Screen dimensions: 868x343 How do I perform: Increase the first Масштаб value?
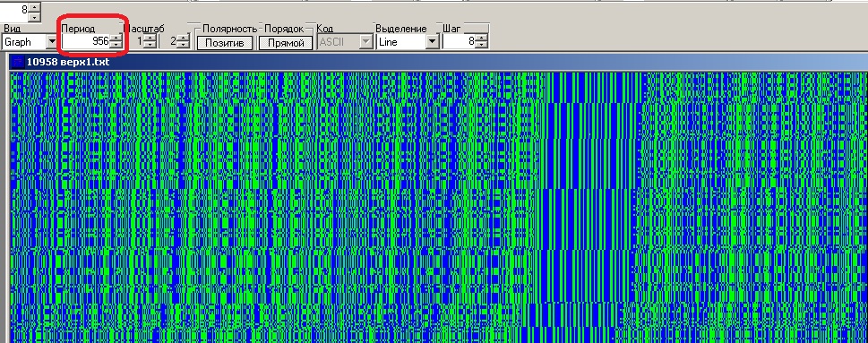pyautogui.click(x=150, y=39)
